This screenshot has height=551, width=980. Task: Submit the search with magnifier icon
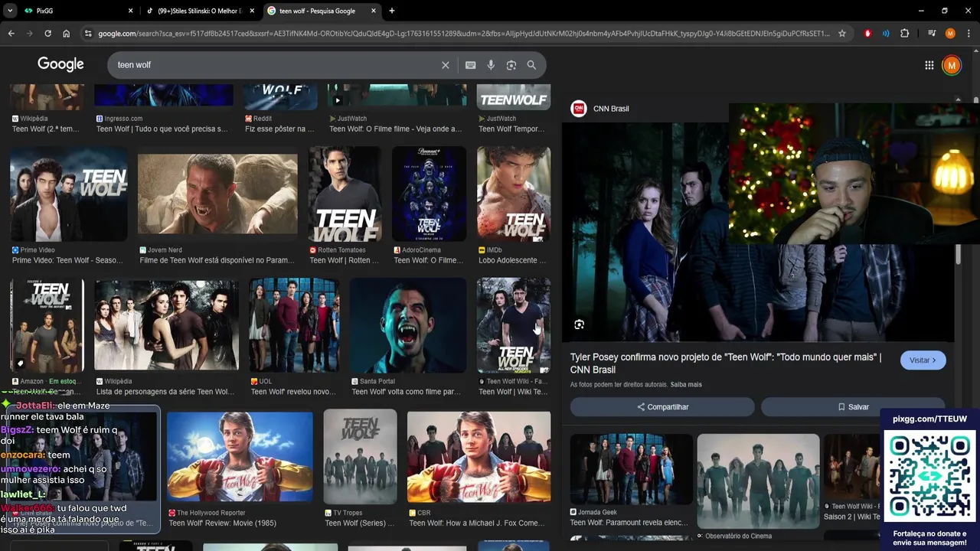(531, 65)
